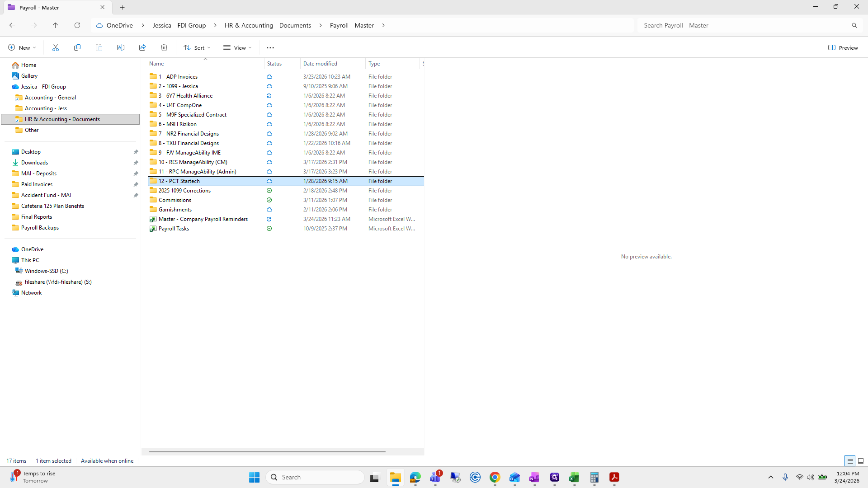The height and width of the screenshot is (488, 868).
Task: Cut the selected folder using the scissors icon
Action: tap(56, 47)
